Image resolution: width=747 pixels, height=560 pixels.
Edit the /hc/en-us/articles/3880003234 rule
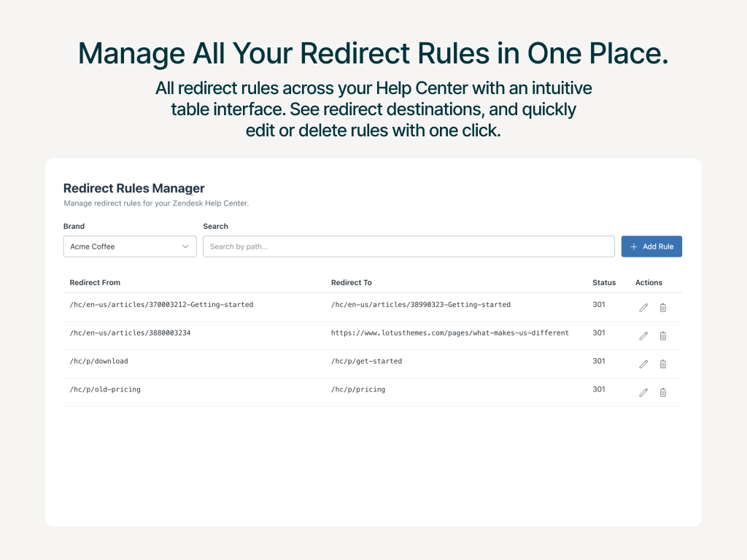[x=643, y=335]
